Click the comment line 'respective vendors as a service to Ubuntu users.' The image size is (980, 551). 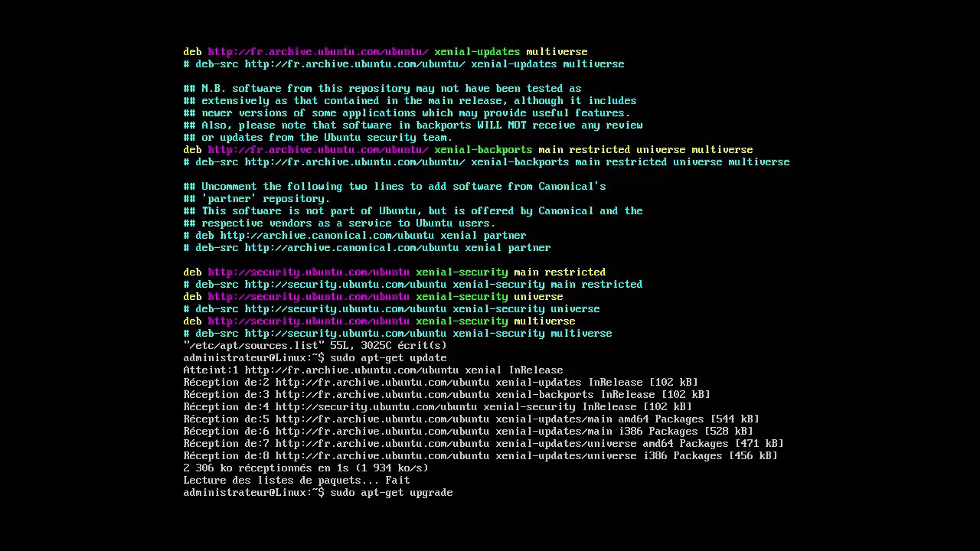pyautogui.click(x=339, y=223)
